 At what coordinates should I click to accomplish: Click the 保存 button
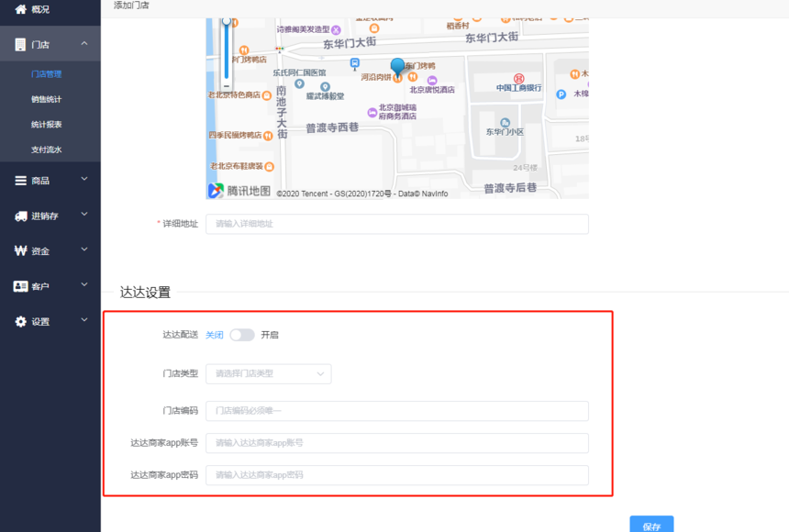point(651,526)
